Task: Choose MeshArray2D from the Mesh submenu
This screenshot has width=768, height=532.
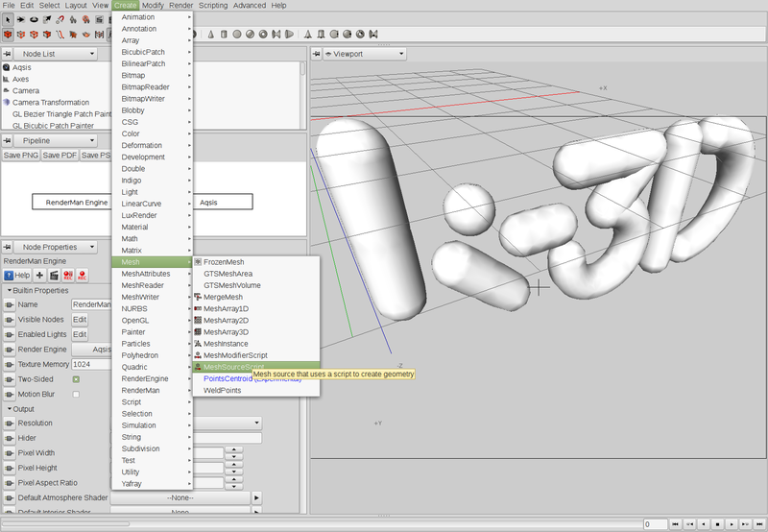Action: point(226,320)
